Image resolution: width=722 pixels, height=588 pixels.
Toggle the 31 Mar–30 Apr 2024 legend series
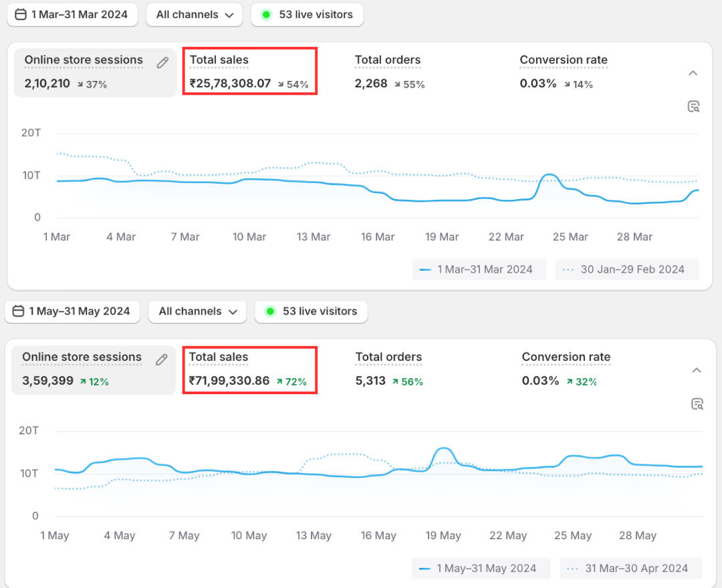tap(630, 569)
